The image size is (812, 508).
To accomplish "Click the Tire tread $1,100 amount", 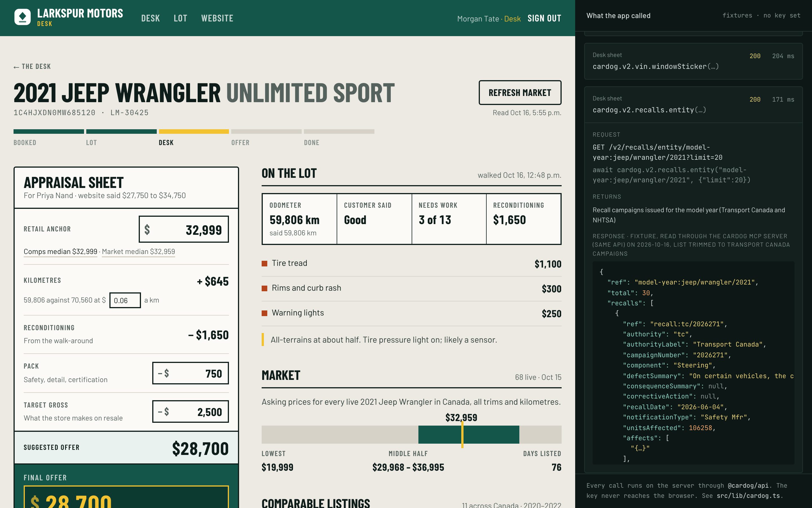I will (x=548, y=264).
